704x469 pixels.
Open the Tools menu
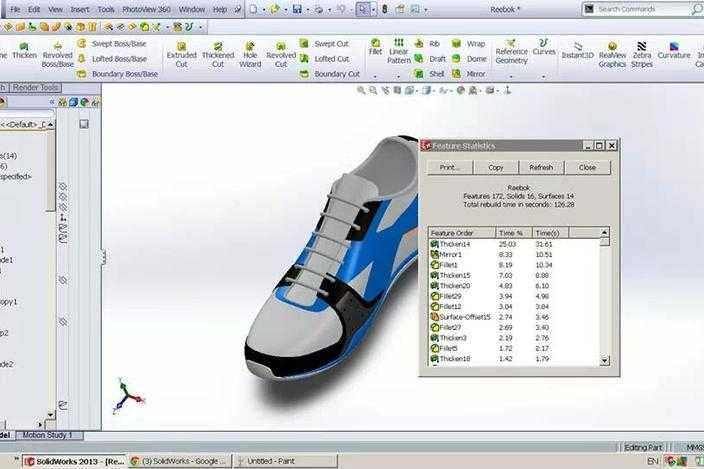tap(106, 9)
